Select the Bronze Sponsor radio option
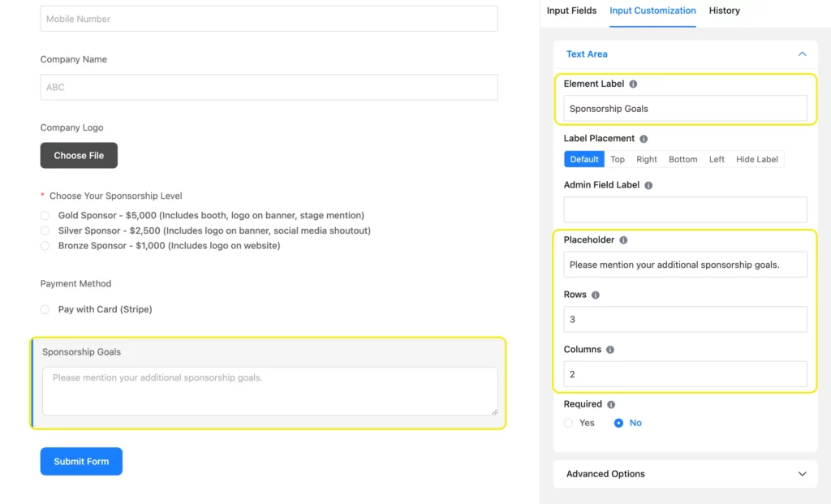 [x=45, y=246]
